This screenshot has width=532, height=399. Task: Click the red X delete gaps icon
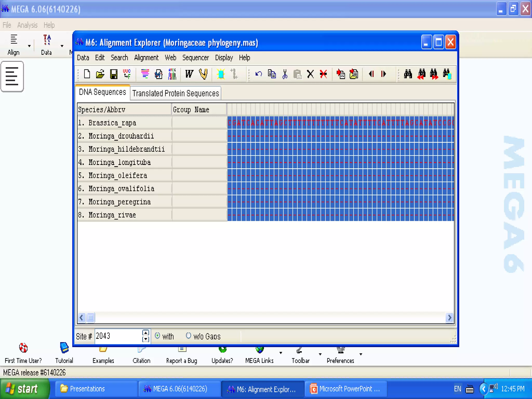[x=323, y=74]
